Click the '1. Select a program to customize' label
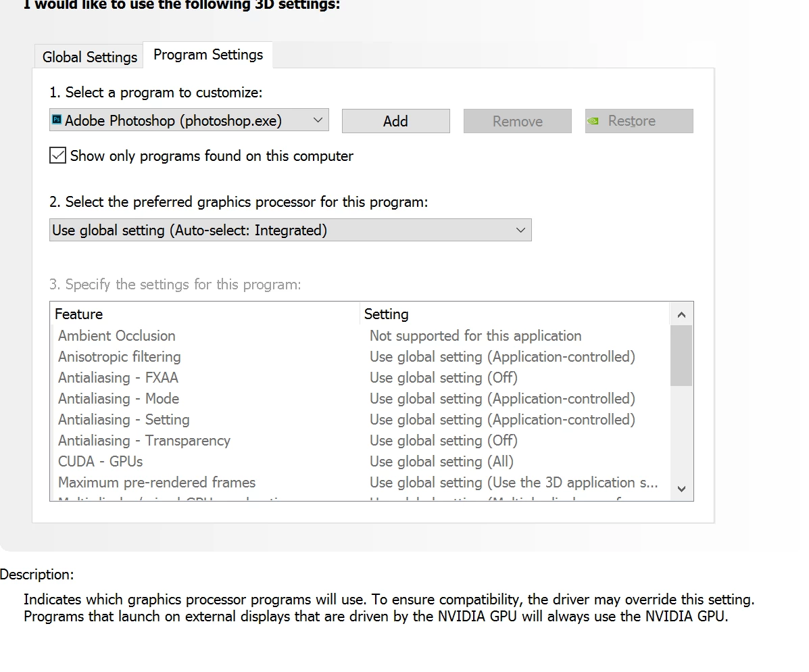 pos(156,93)
